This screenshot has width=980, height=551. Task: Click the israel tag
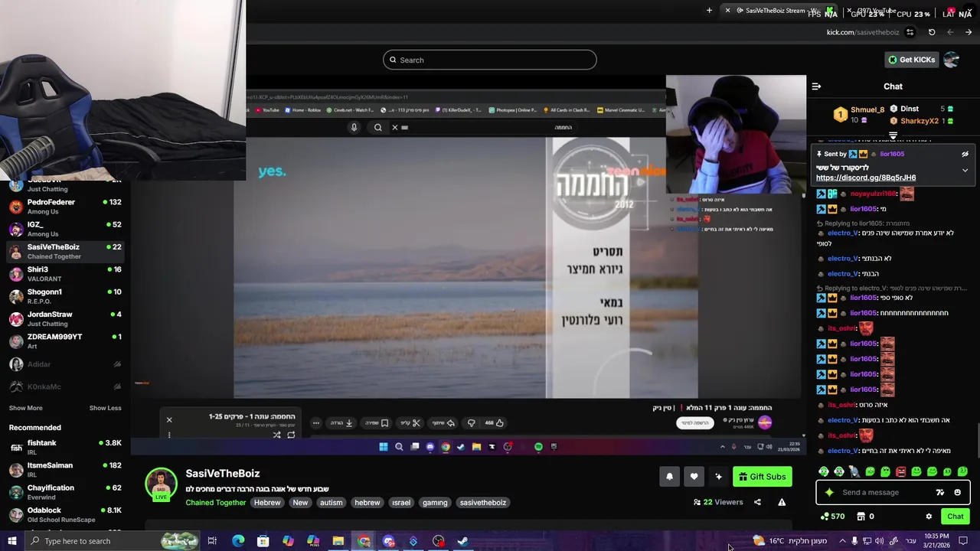[401, 503]
